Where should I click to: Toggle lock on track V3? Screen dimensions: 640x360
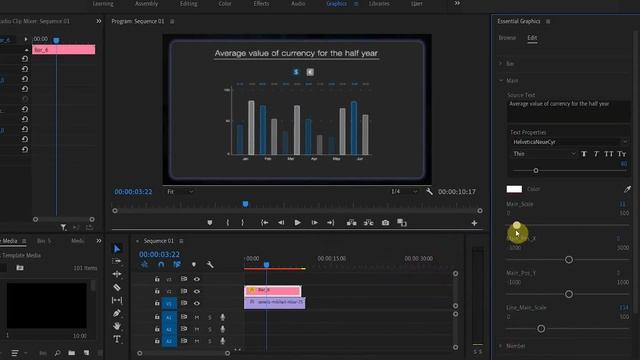[x=157, y=279]
